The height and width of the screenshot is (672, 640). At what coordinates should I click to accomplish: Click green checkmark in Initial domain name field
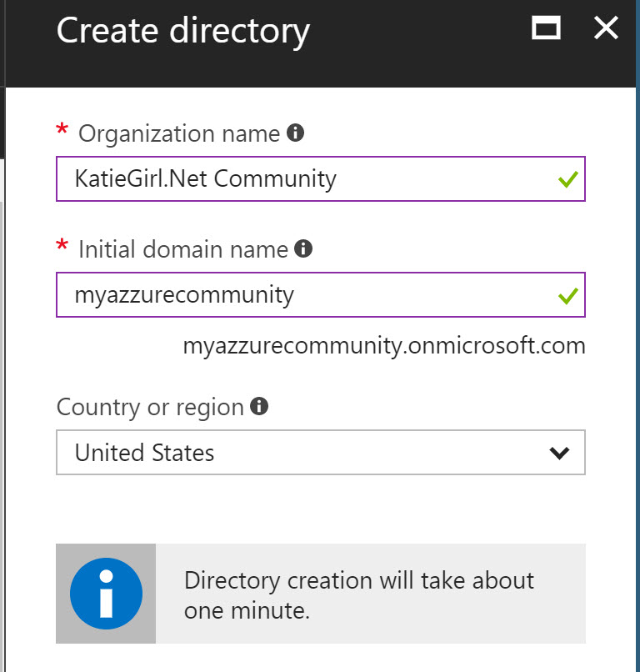568,295
